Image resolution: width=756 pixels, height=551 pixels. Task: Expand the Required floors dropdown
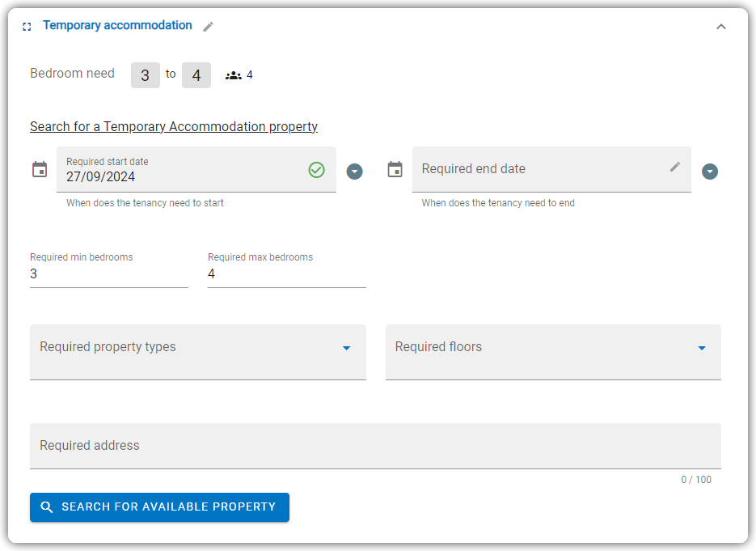tap(553, 352)
